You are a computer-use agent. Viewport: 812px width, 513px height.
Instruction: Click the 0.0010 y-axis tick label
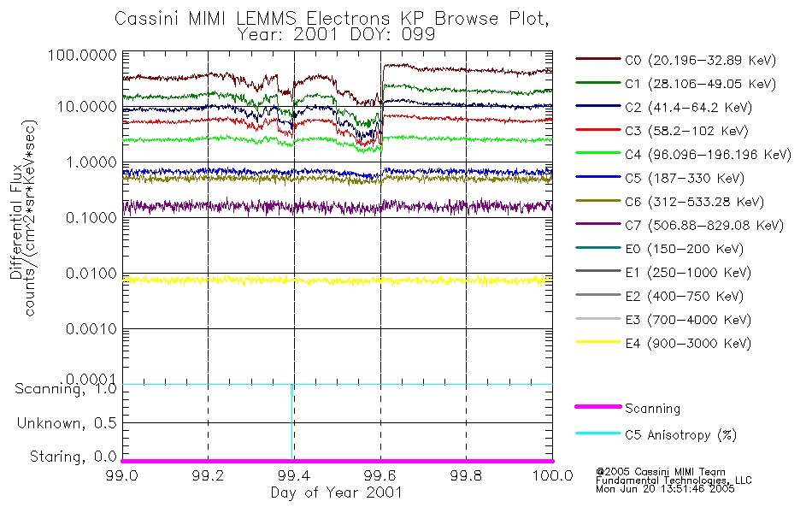pyautogui.click(x=91, y=329)
